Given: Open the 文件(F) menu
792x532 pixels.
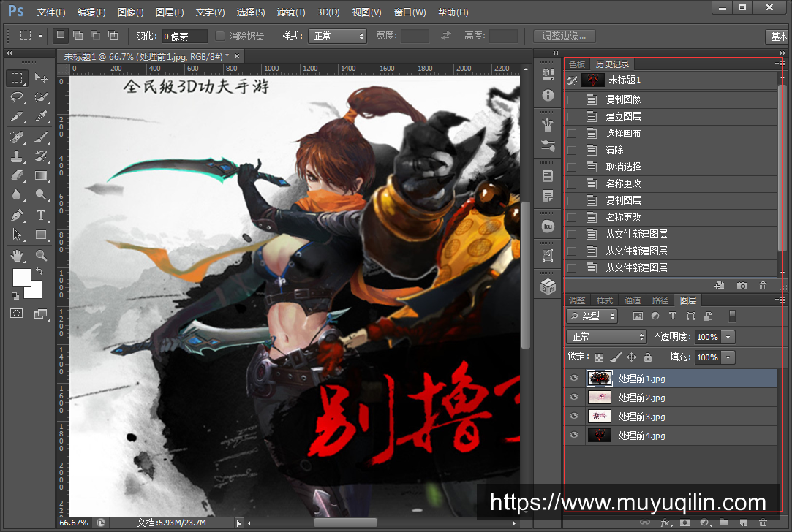Looking at the screenshot, I should pyautogui.click(x=51, y=12).
